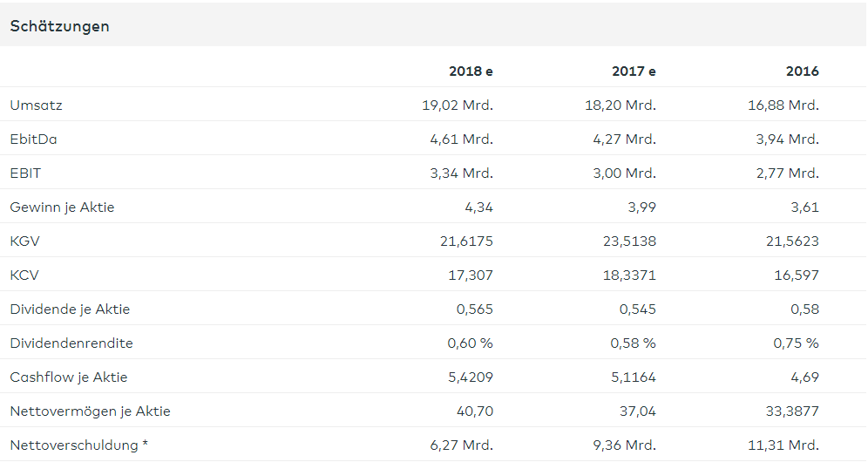The height and width of the screenshot is (469, 868).
Task: Select the 2018 e column header
Action: pyautogui.click(x=471, y=71)
